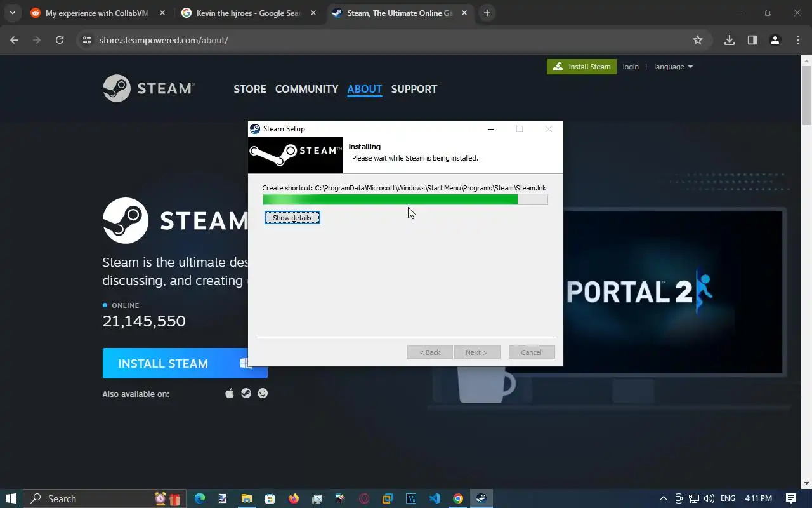Open the tab search dropdown arrow

tap(12, 13)
